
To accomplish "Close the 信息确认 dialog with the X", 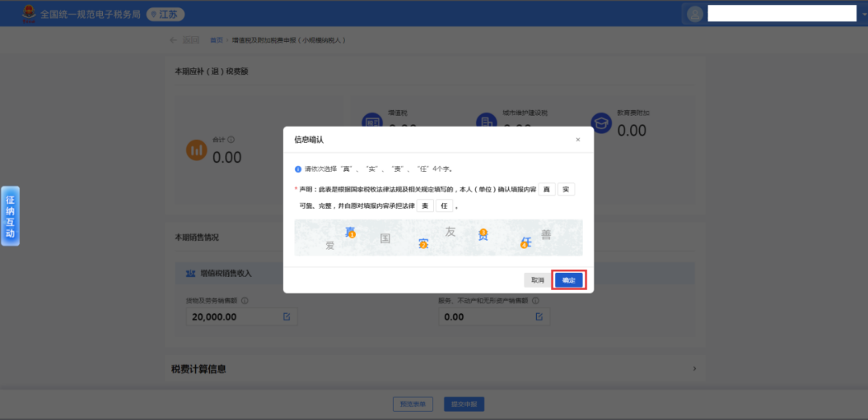I will point(577,140).
